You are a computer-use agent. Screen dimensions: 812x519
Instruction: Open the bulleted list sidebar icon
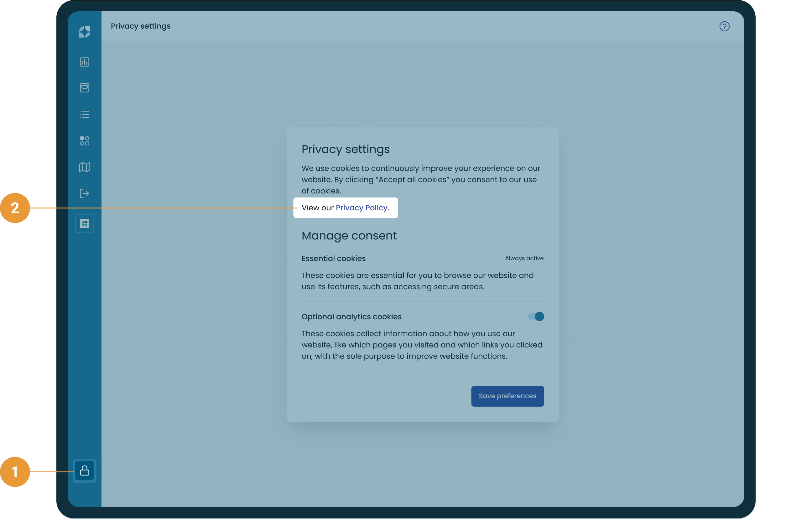(84, 115)
